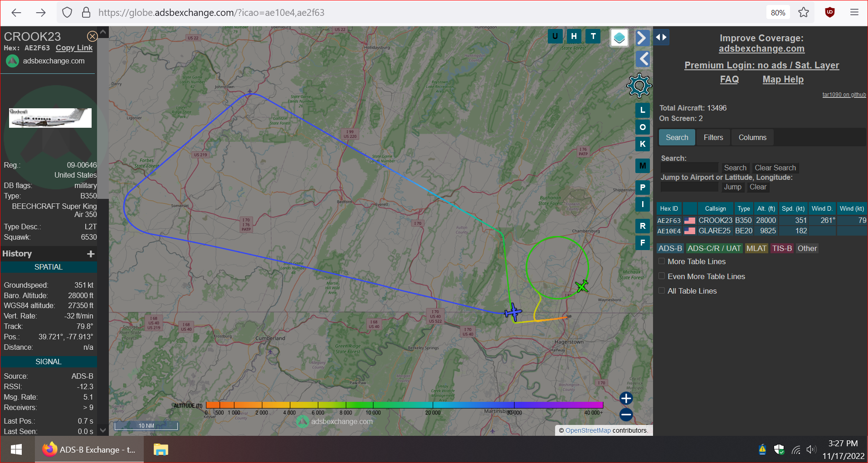Show site security lock info
The height and width of the screenshot is (463, 868).
86,13
